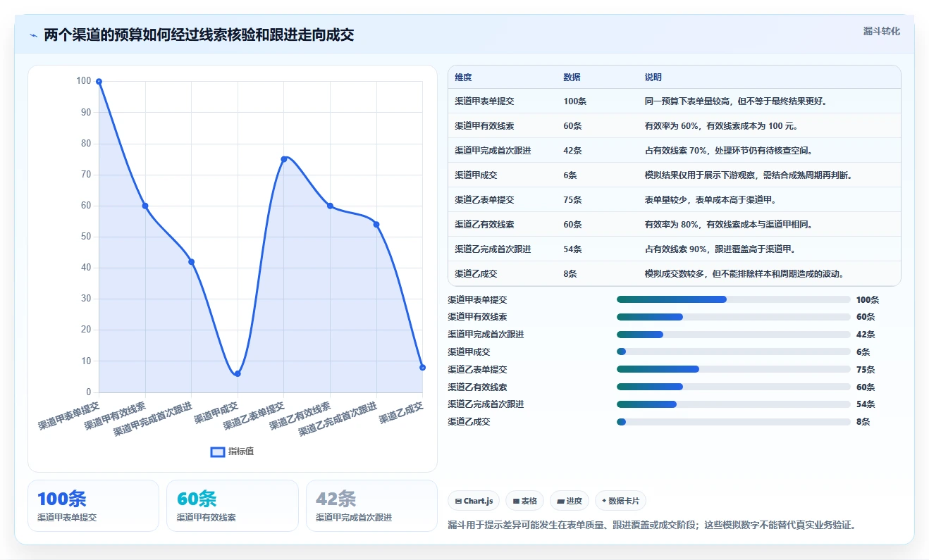Click the 渠道乙成交 x-axis label
Screen dimensions: 929x560
pos(402,413)
